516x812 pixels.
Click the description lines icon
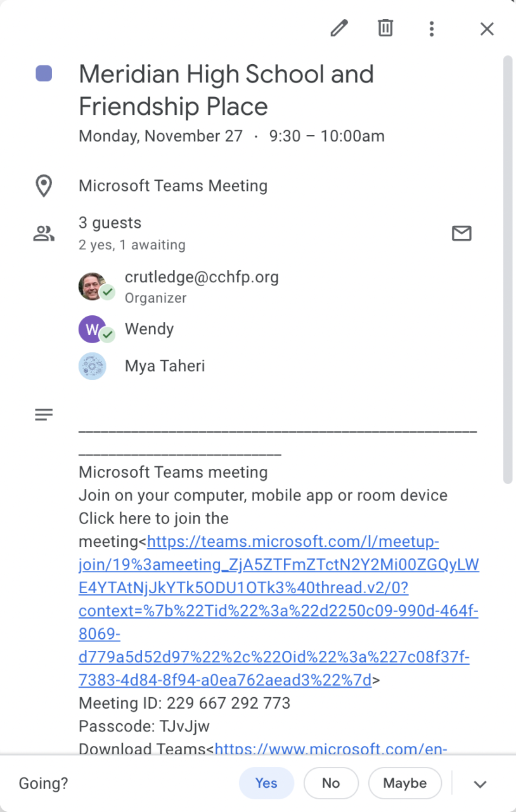tap(43, 416)
